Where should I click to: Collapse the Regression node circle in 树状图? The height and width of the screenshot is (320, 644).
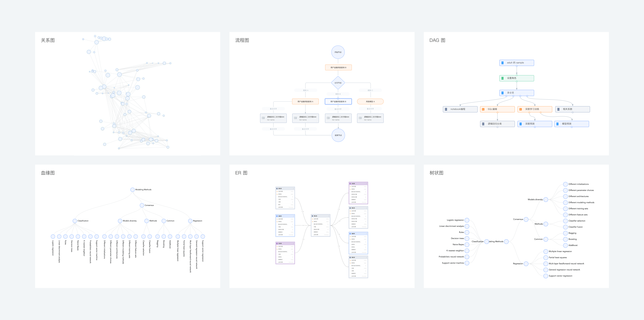point(526,264)
